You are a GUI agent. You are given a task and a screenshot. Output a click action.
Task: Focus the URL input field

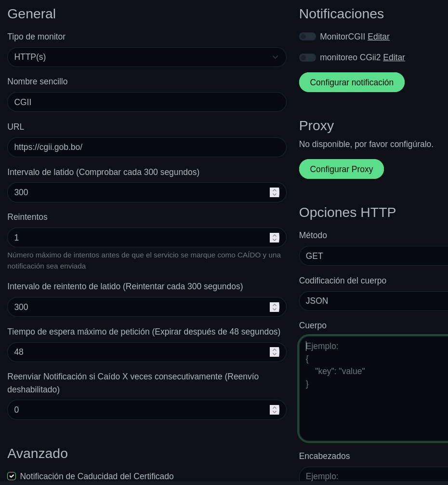(x=146, y=147)
